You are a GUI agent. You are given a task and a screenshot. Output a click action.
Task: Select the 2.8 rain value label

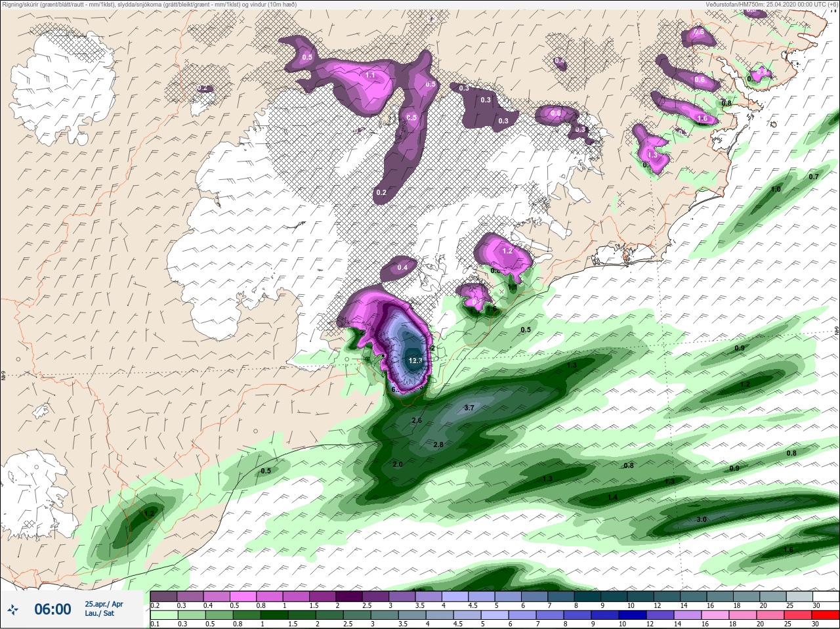(438, 445)
